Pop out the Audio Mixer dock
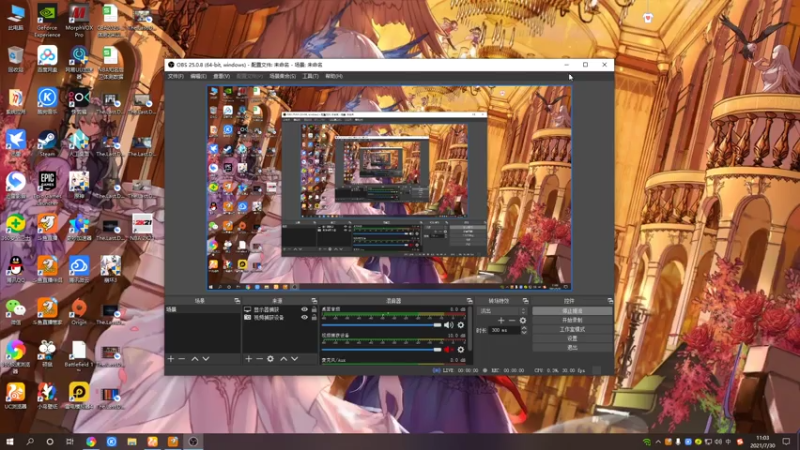Image resolution: width=800 pixels, height=450 pixels. (469, 301)
